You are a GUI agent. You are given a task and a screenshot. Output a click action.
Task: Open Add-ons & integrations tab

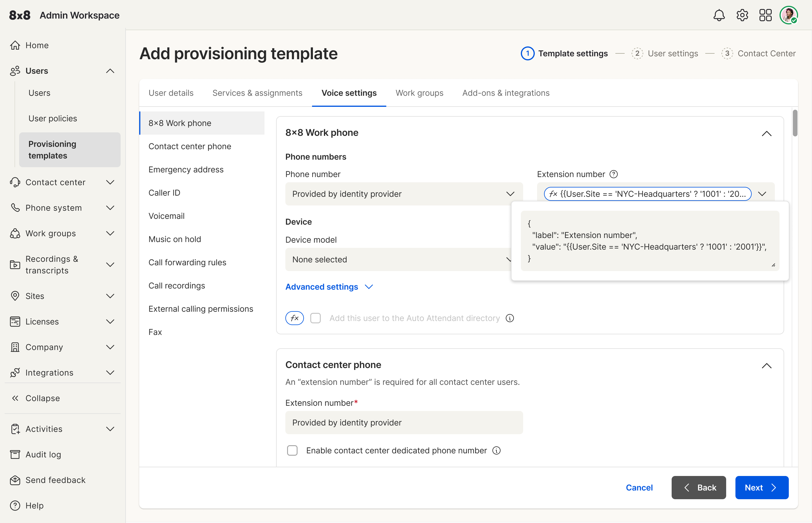click(x=505, y=93)
